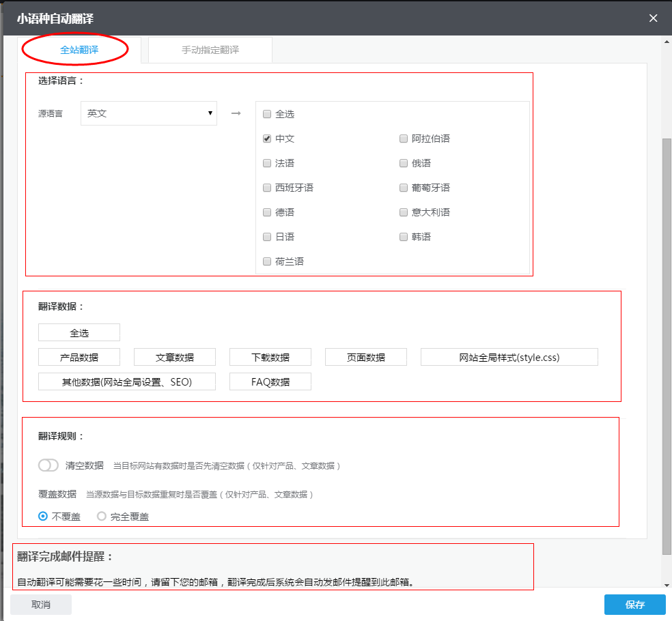Check the 日语 Japanese checkbox
Screen dimensions: 672x621
[266, 237]
